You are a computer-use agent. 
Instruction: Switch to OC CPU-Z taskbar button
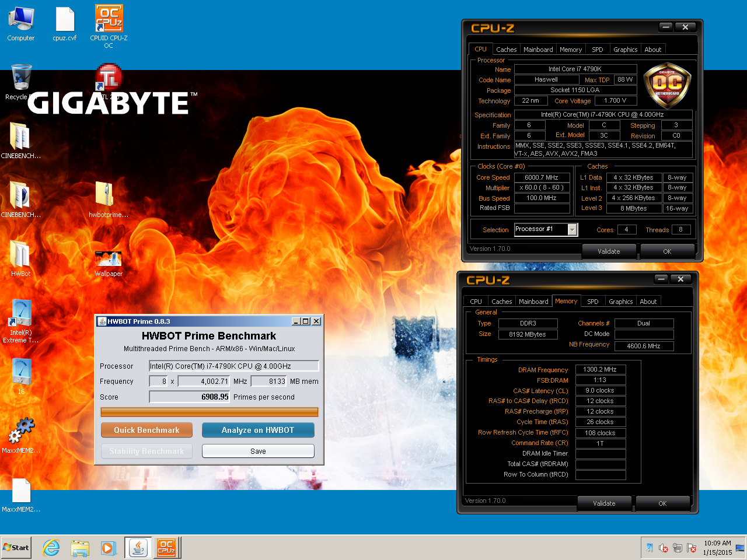click(x=166, y=548)
